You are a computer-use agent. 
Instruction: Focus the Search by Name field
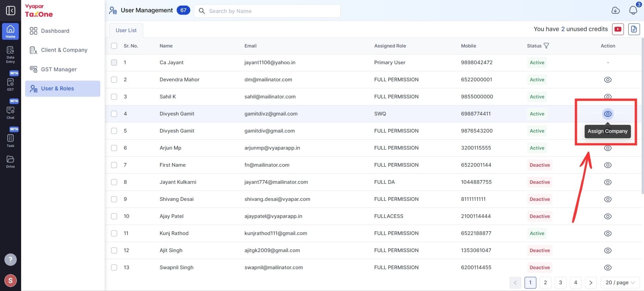click(267, 11)
